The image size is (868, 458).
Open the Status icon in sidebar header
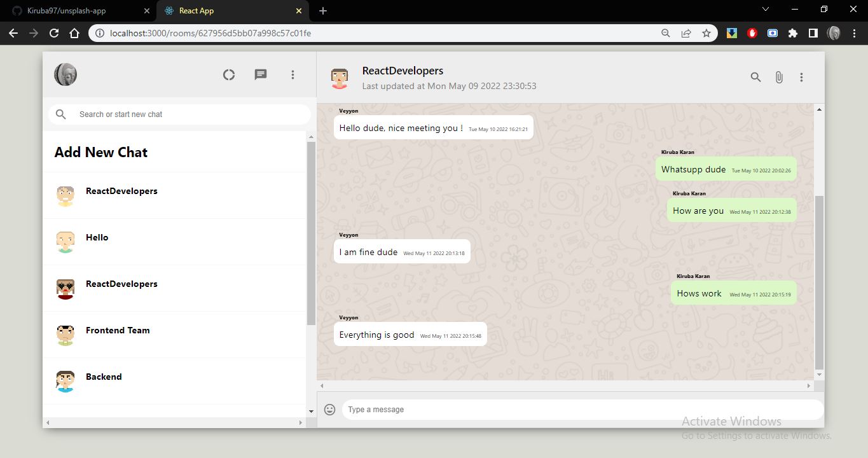pos(228,74)
